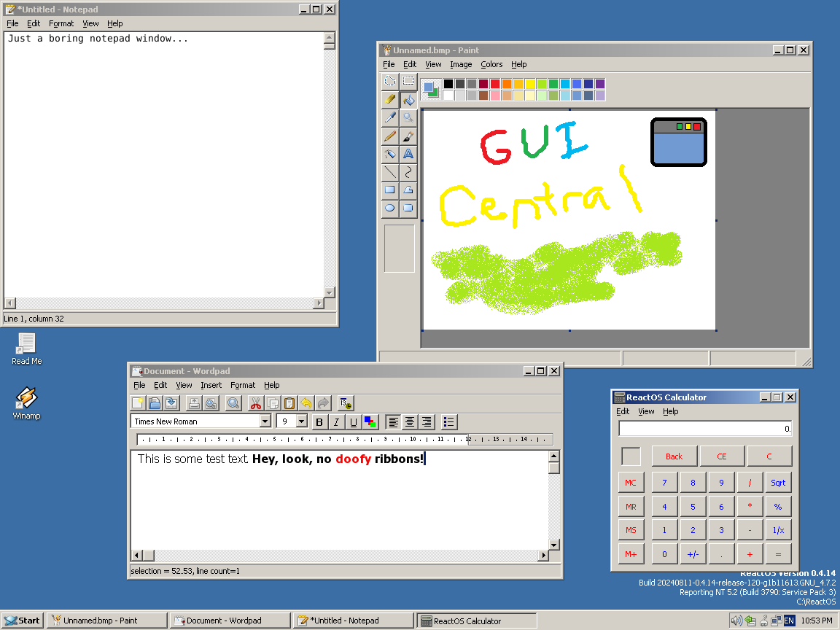
Task: Pick the yellow color swatch in Paint palette
Action: point(530,84)
